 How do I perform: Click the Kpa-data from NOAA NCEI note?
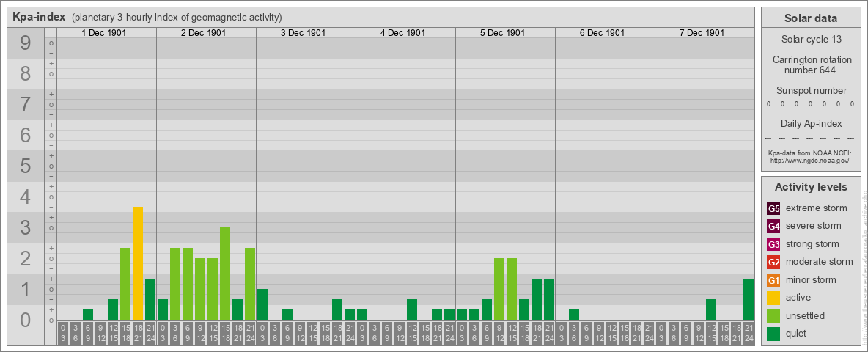(809, 153)
